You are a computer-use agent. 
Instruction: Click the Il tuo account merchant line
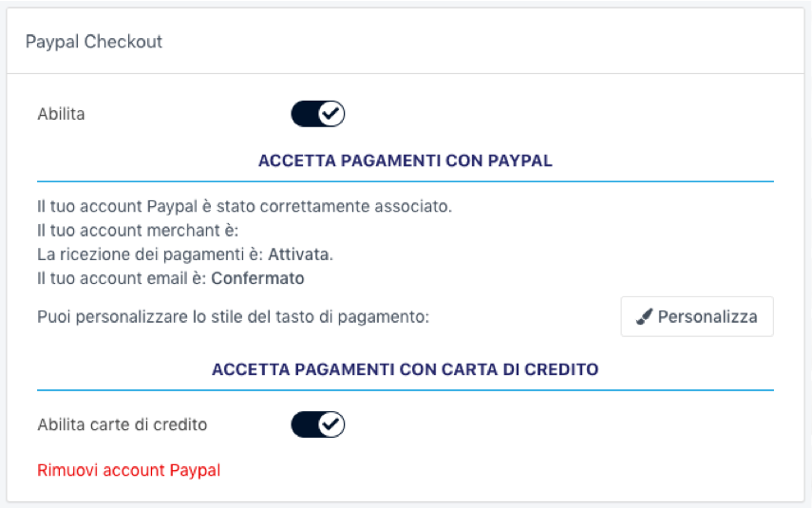[x=138, y=230]
